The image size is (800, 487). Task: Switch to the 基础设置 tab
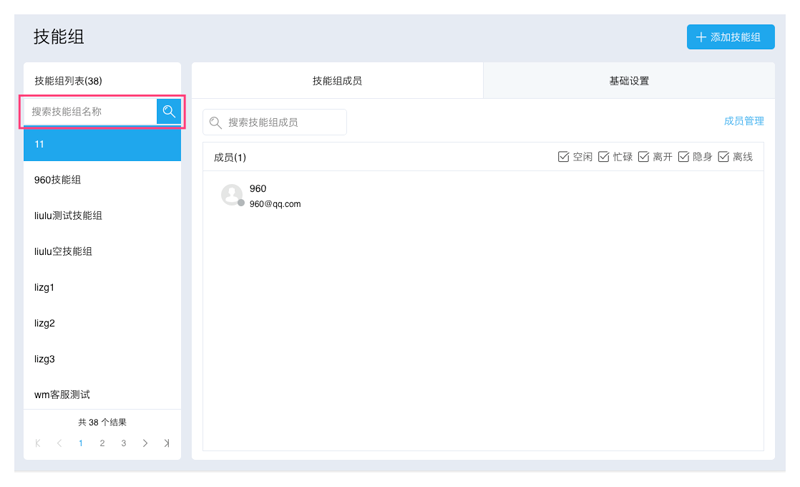coord(629,81)
